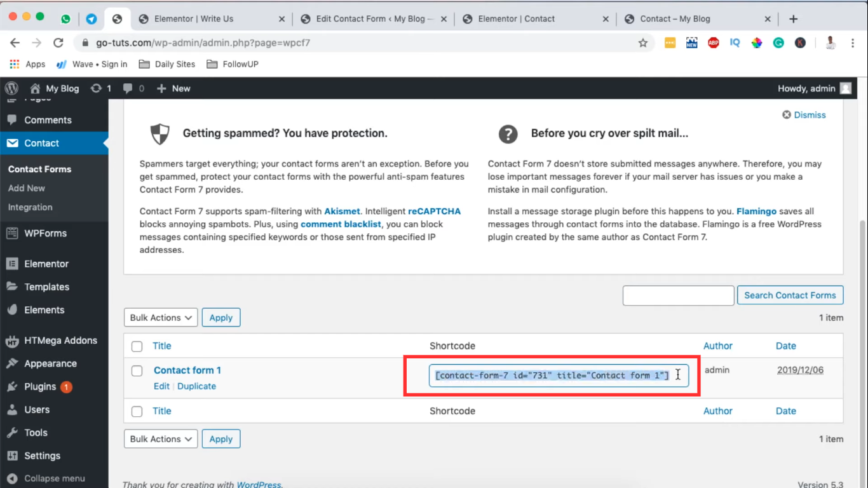Open the FollowUP bookmark folder

[x=232, y=64]
